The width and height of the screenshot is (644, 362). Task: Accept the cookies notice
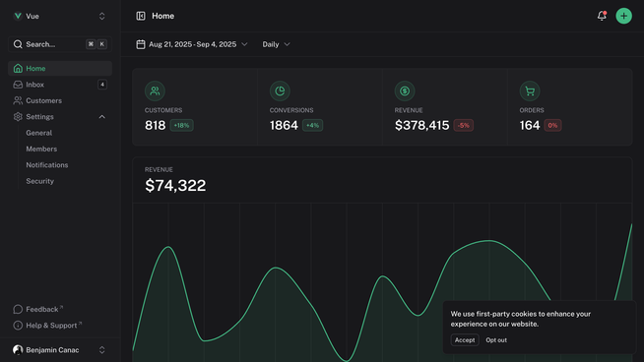(x=465, y=339)
